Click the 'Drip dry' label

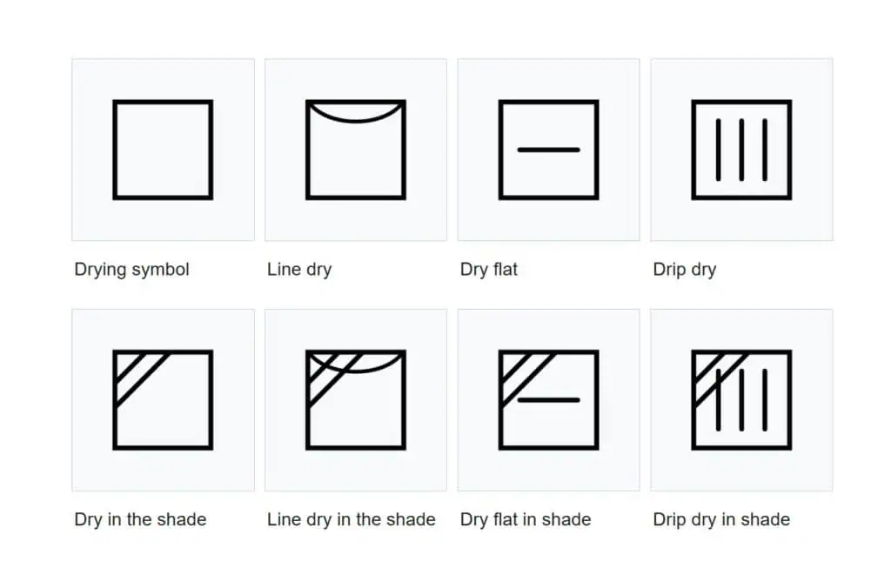click(685, 270)
